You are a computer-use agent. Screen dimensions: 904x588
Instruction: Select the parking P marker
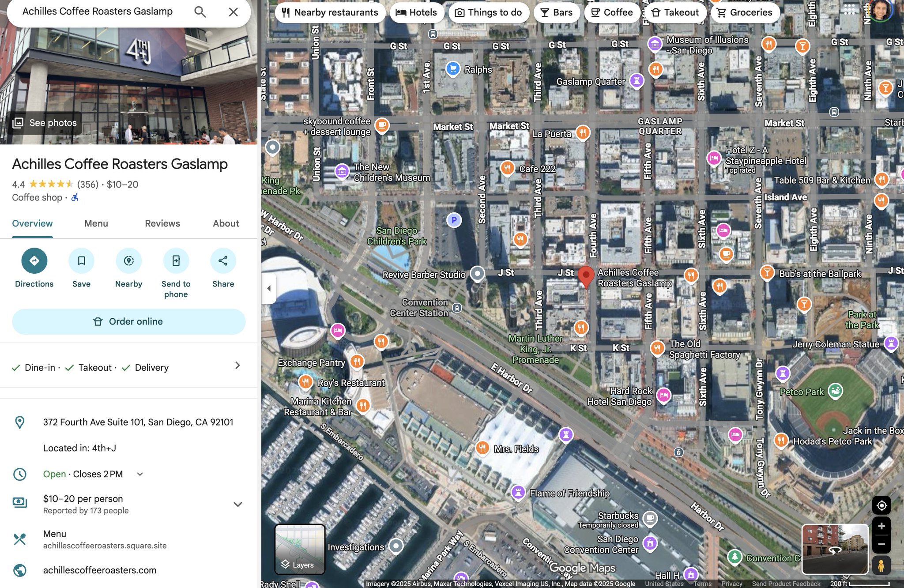(x=454, y=220)
